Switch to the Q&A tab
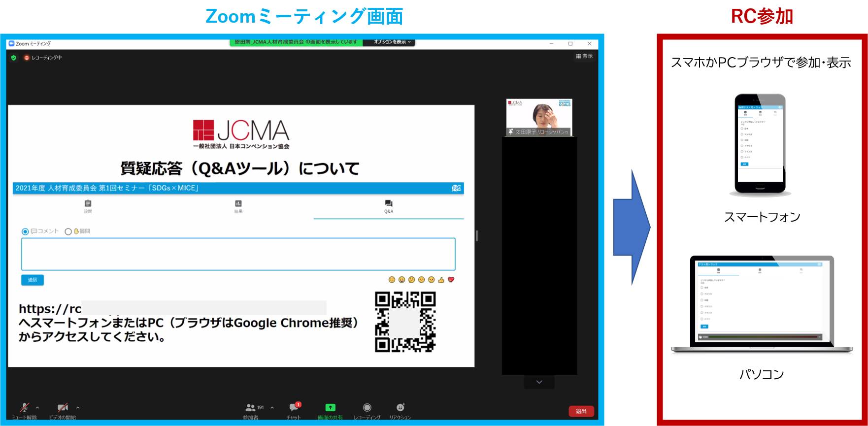 [x=389, y=207]
